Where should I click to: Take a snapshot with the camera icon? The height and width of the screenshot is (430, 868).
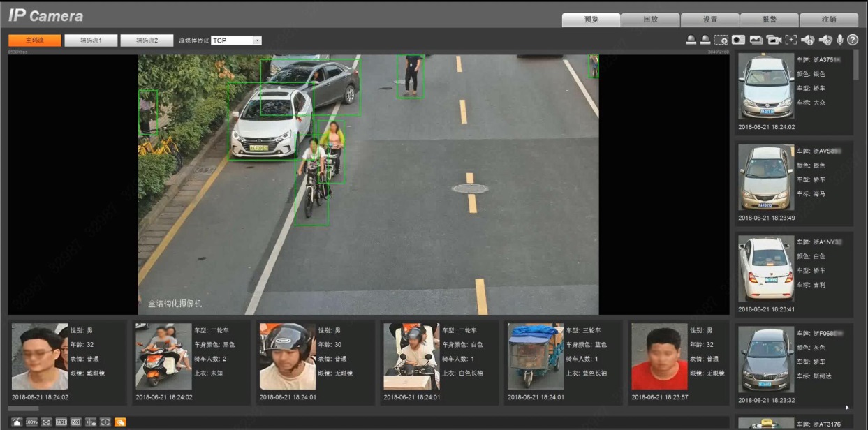coord(738,40)
